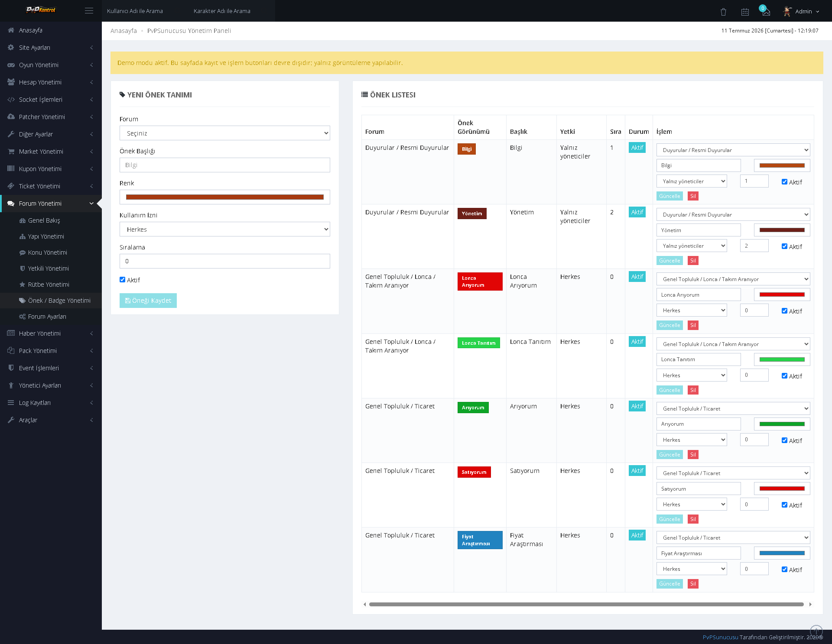Open Yetkili Yönetimi submenu item
Image resolution: width=832 pixels, height=644 pixels.
(x=51, y=269)
